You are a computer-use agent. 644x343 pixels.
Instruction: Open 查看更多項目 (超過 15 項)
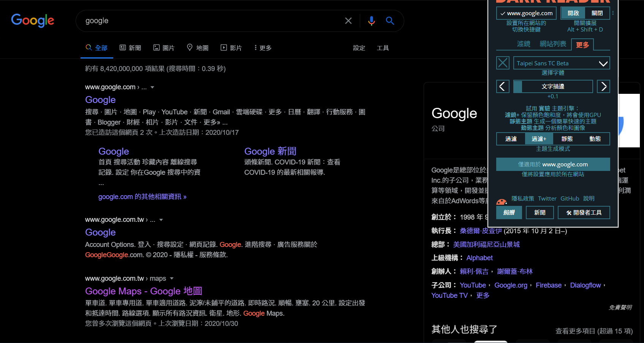(594, 331)
